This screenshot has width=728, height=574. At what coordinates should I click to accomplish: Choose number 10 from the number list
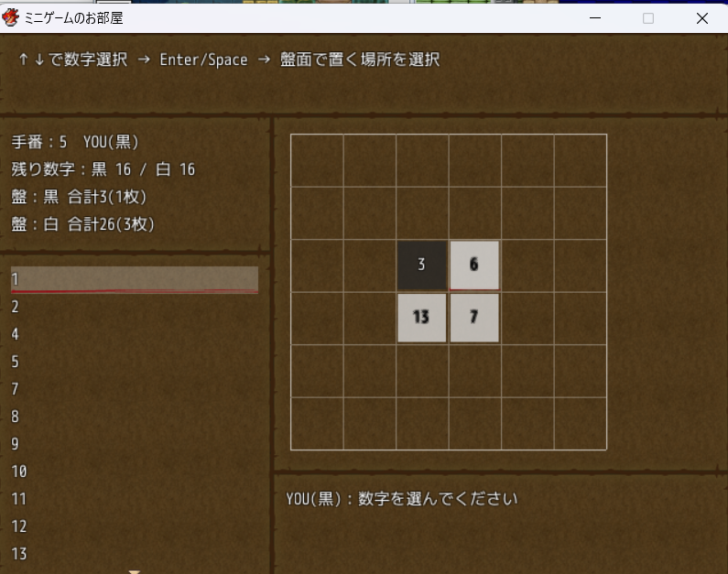tap(134, 471)
